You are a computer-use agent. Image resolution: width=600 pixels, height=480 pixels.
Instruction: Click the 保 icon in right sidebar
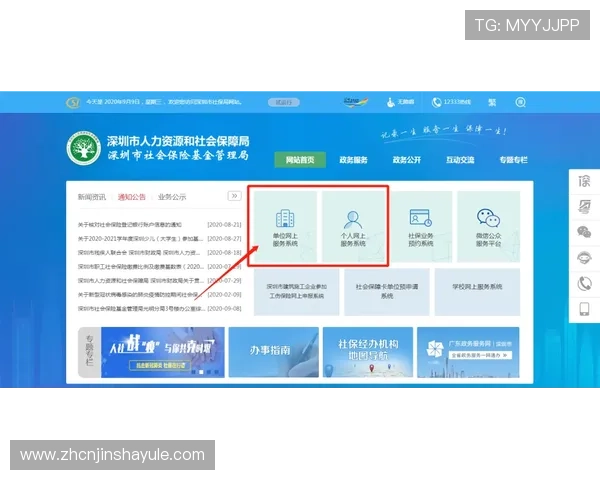click(584, 181)
